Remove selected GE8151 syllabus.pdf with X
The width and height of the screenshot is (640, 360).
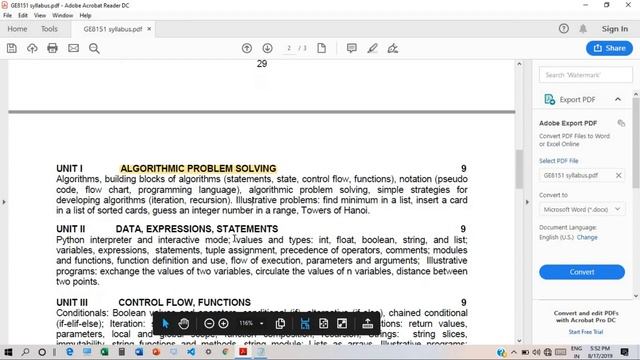click(x=618, y=175)
